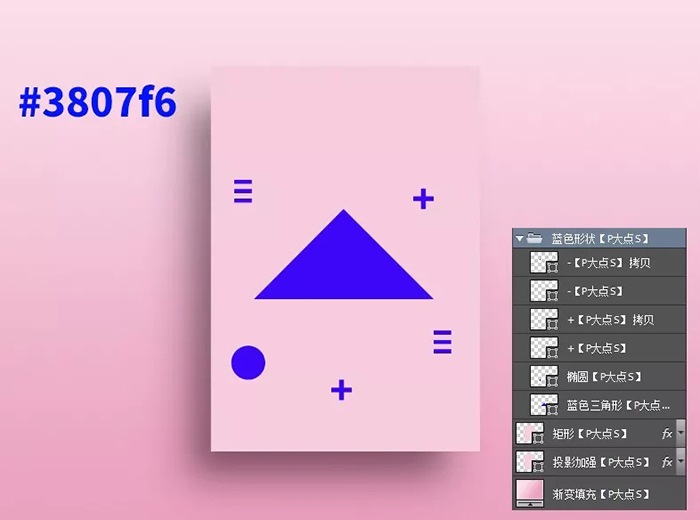This screenshot has width=700, height=520.
Task: Select the layer name 投影加强【P大点S】
Action: [x=600, y=462]
